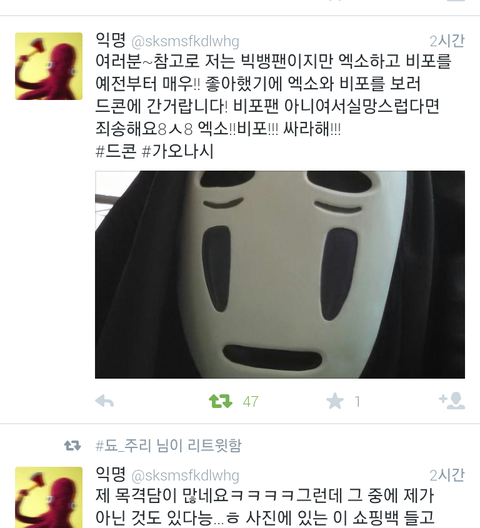Open second tweet's 2시간 timestamp
Image resolution: width=480 pixels, height=528 pixels.
pyautogui.click(x=447, y=475)
